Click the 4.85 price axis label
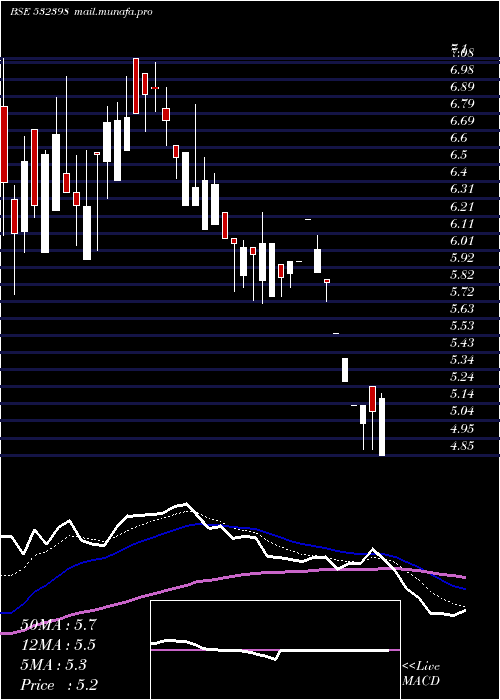 click(x=462, y=445)
